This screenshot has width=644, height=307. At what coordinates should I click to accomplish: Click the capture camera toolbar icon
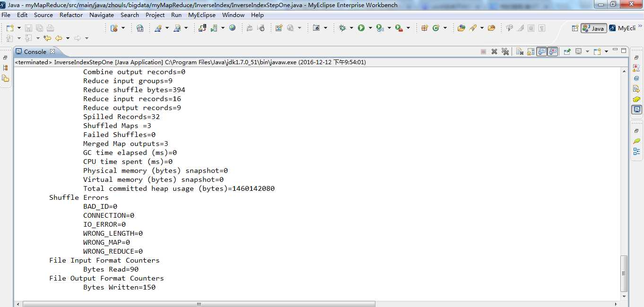316,28
